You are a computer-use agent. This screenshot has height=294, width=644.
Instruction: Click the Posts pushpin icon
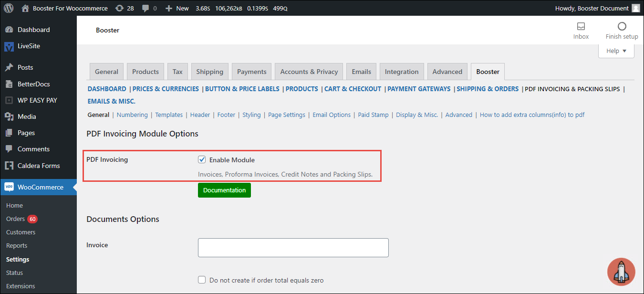pyautogui.click(x=9, y=68)
